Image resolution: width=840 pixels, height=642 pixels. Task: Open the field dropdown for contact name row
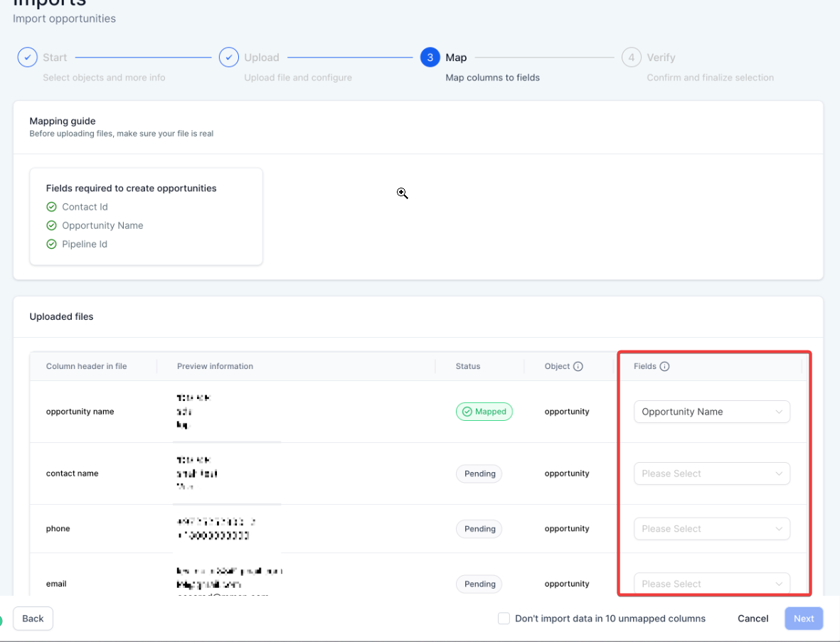point(711,474)
